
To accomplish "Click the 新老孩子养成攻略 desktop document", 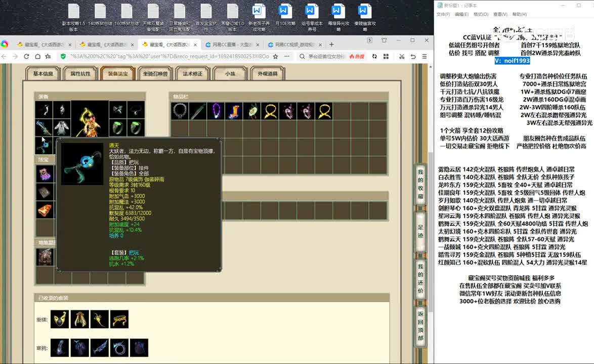I will click(259, 17).
